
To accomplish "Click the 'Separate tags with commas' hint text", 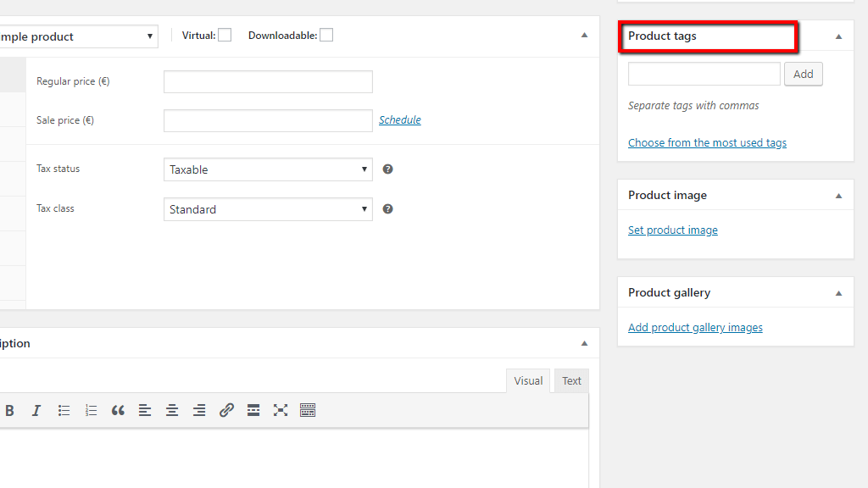I will point(693,106).
